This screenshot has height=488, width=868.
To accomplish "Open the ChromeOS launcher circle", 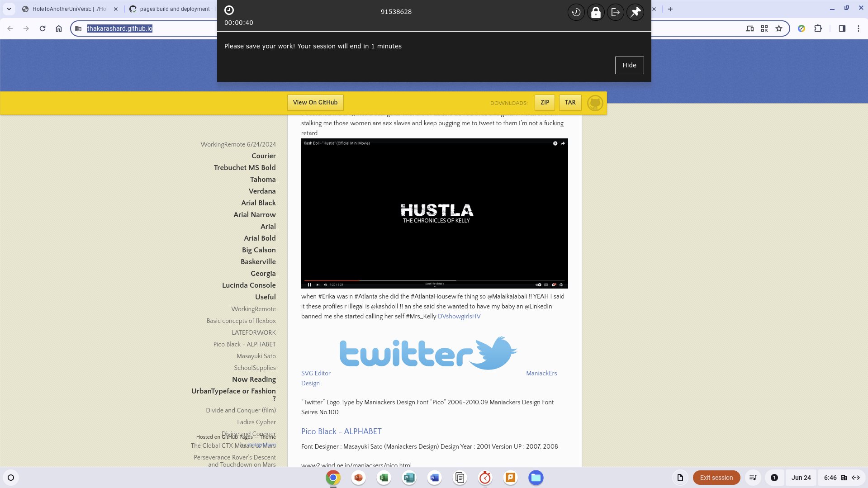I will click(x=11, y=478).
